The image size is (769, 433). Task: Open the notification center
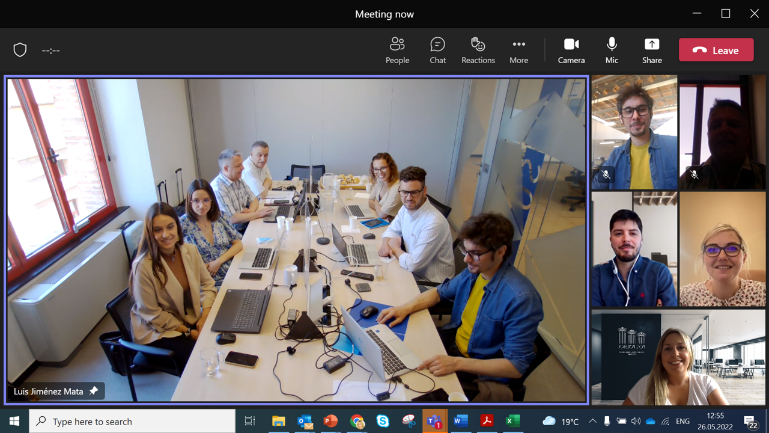click(x=750, y=422)
